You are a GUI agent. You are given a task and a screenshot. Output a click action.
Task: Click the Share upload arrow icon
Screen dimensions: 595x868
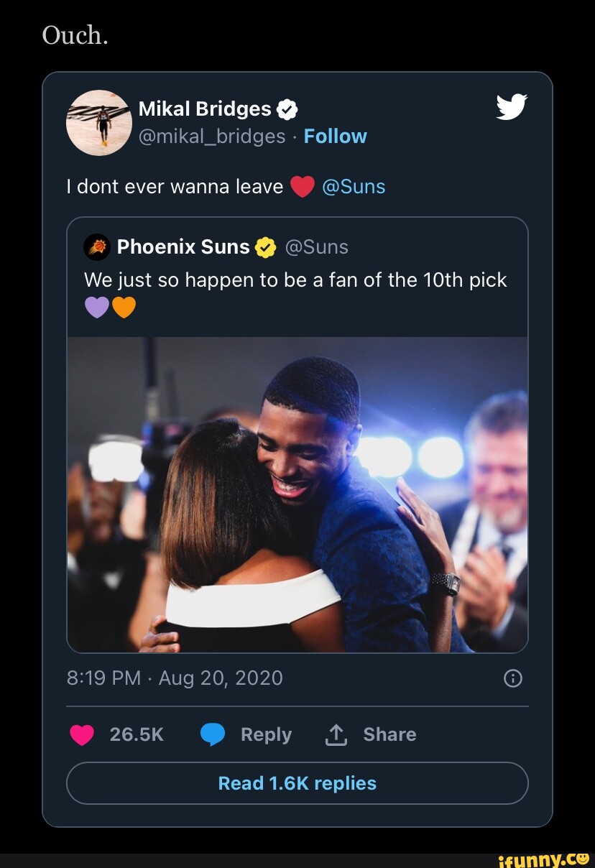point(336,734)
